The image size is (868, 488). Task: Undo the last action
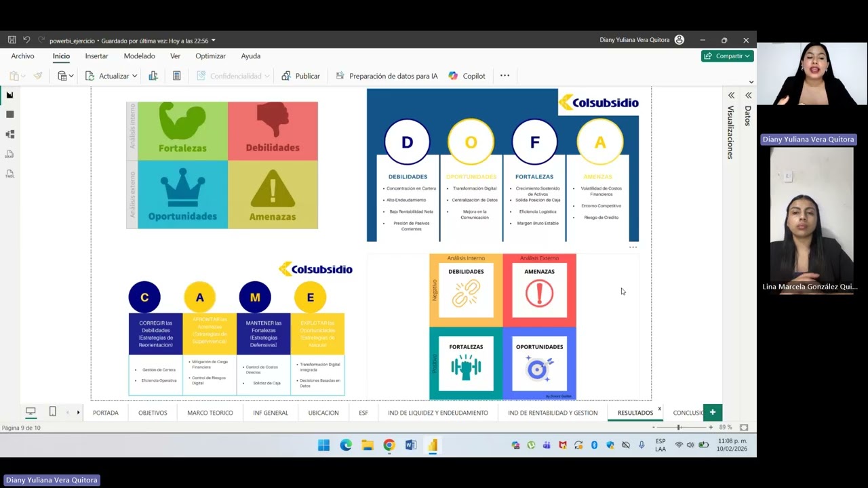26,40
